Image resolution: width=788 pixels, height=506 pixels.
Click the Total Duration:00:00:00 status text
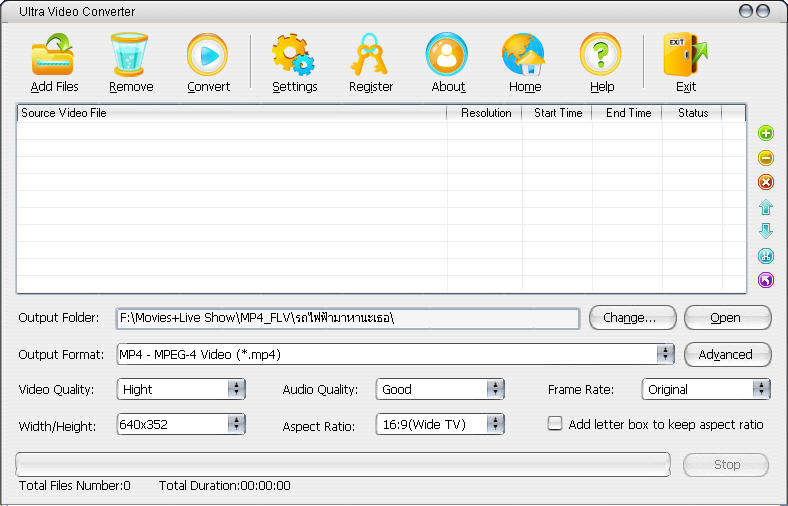(225, 486)
